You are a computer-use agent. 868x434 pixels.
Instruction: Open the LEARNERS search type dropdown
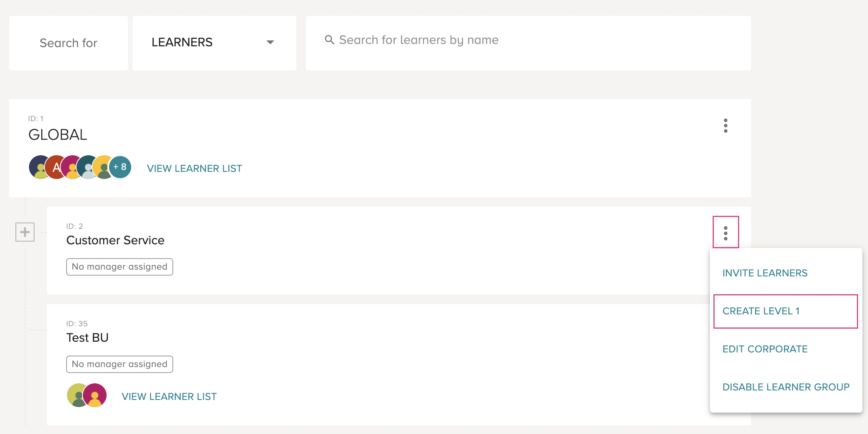(x=214, y=43)
